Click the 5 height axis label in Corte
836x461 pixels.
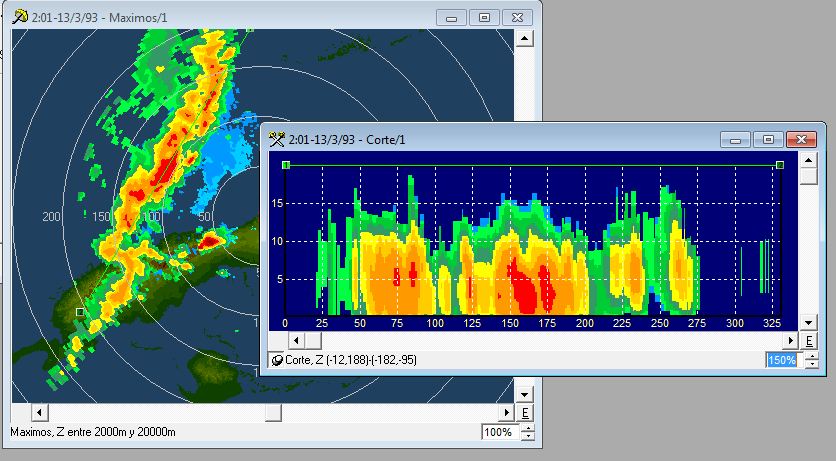(280, 279)
